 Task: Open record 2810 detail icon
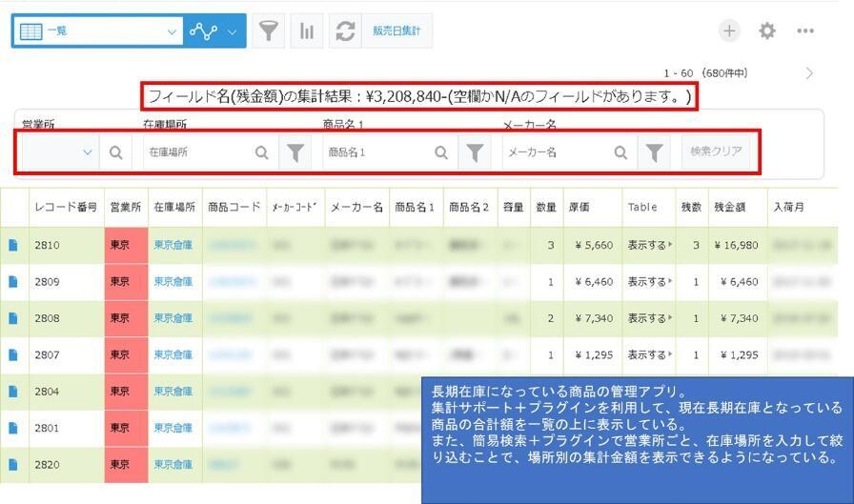click(x=13, y=245)
